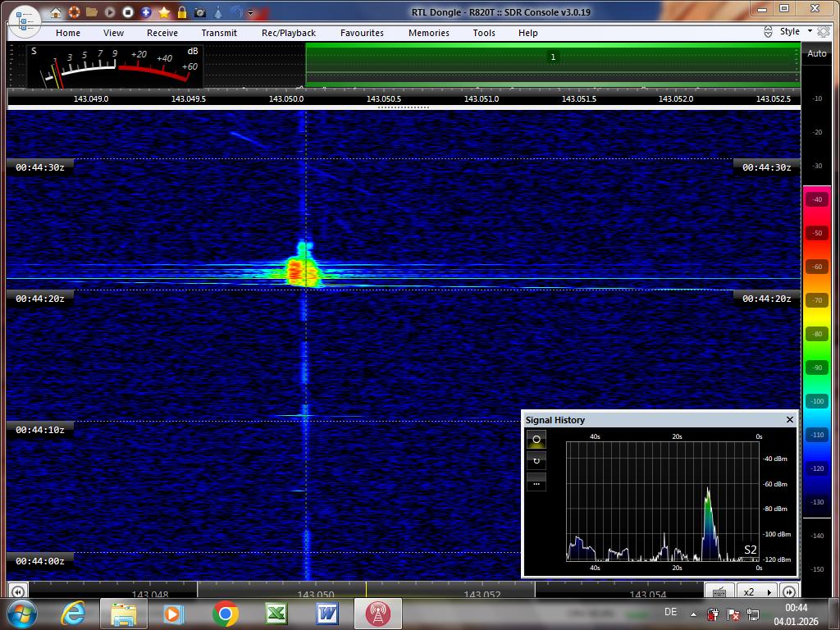Click the grey play button in quick toolbar
840x630 pixels.
(x=110, y=11)
